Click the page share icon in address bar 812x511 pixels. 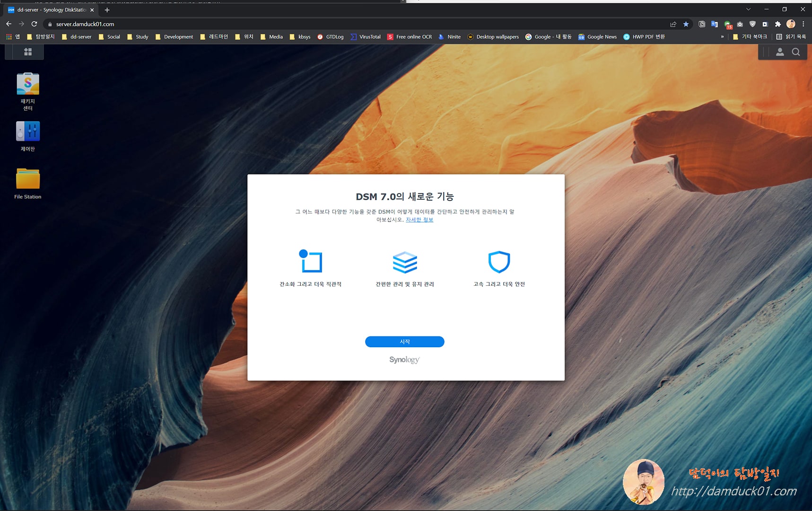[x=673, y=24]
